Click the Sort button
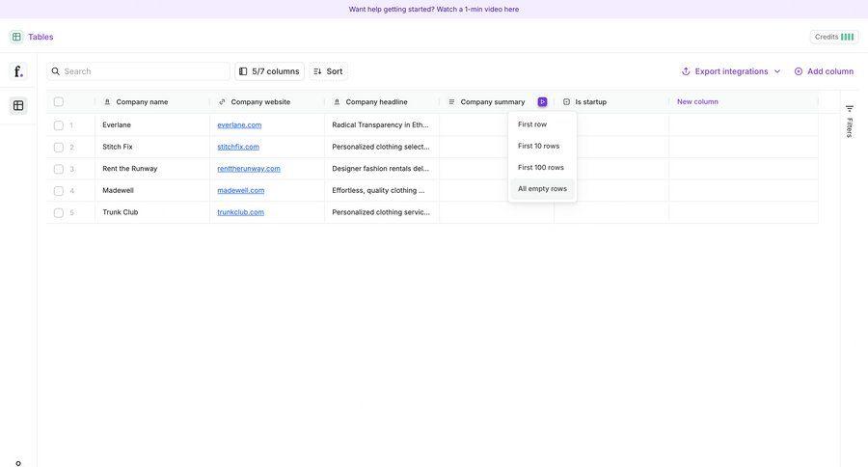 pyautogui.click(x=328, y=71)
